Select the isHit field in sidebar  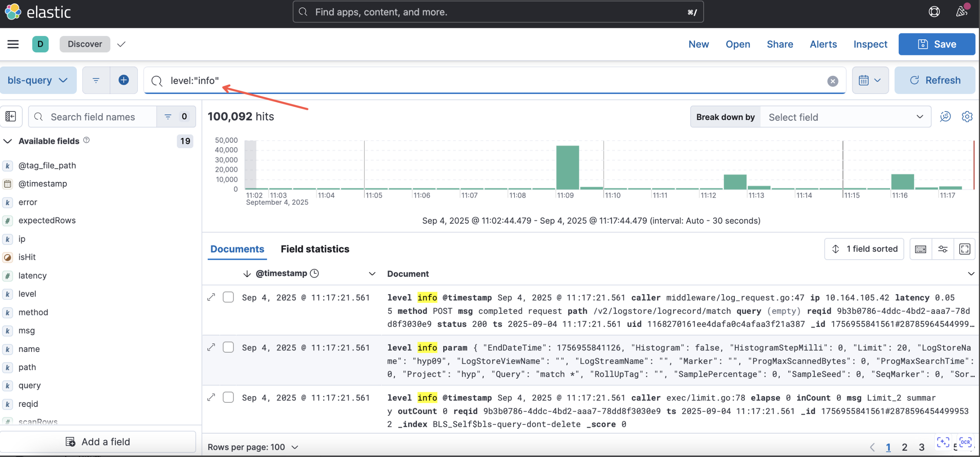pyautogui.click(x=27, y=257)
